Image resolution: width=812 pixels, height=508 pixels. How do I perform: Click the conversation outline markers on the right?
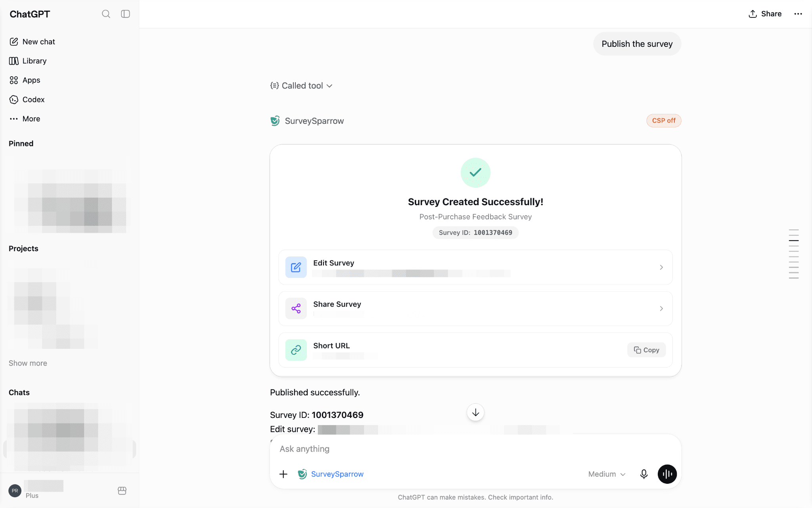793,254
